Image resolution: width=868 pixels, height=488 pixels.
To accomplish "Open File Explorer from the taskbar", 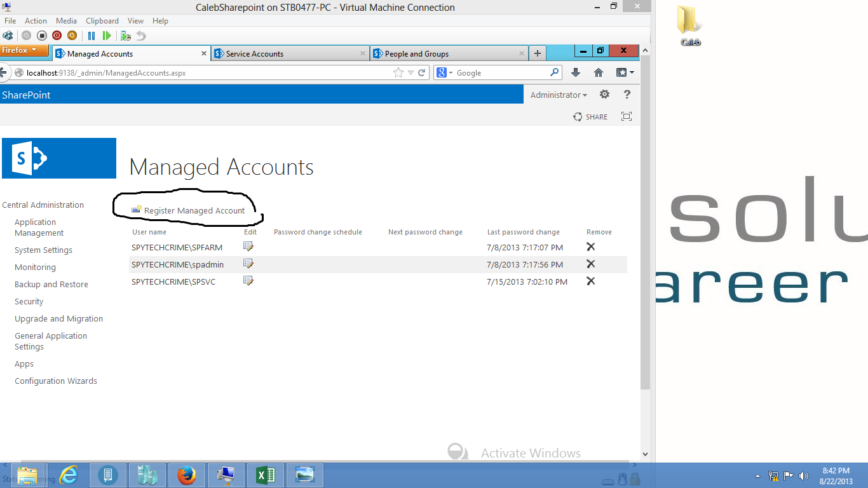I will 27,475.
